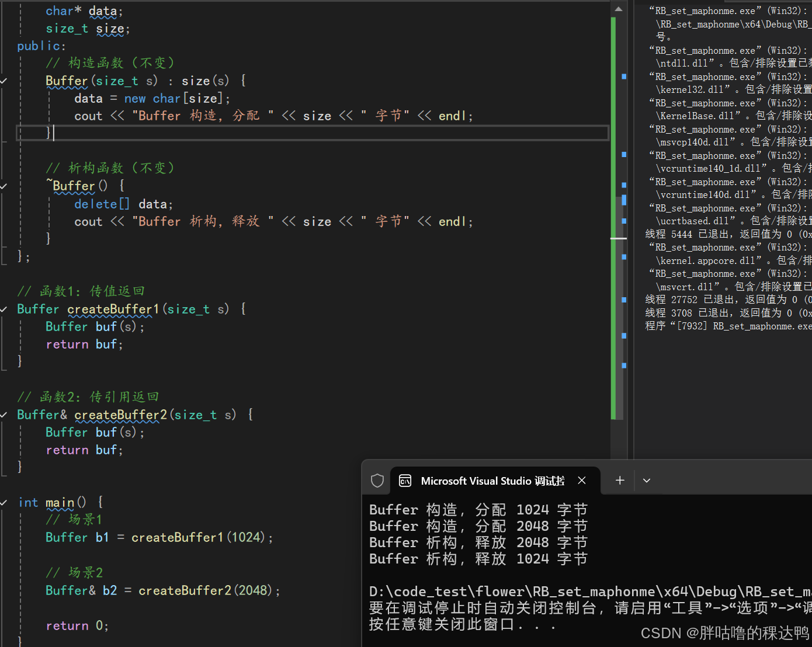Viewport: 812px width, 647px height.
Task: Open the console new-tab dropdown arrow
Action: (647, 481)
